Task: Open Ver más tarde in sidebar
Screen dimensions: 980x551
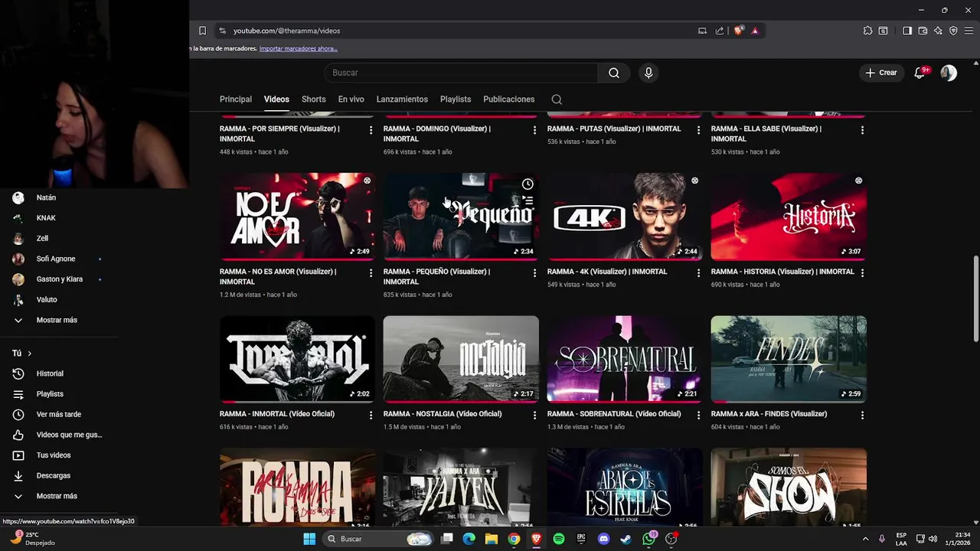Action: pos(58,414)
